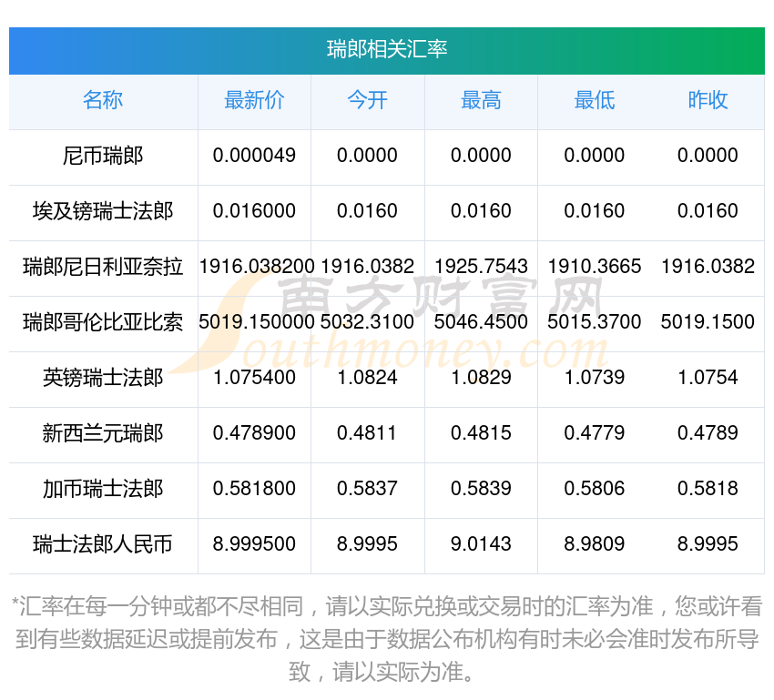Image resolution: width=774 pixels, height=700 pixels.
Task: Click the 昨收 column header
Action: pos(708,100)
